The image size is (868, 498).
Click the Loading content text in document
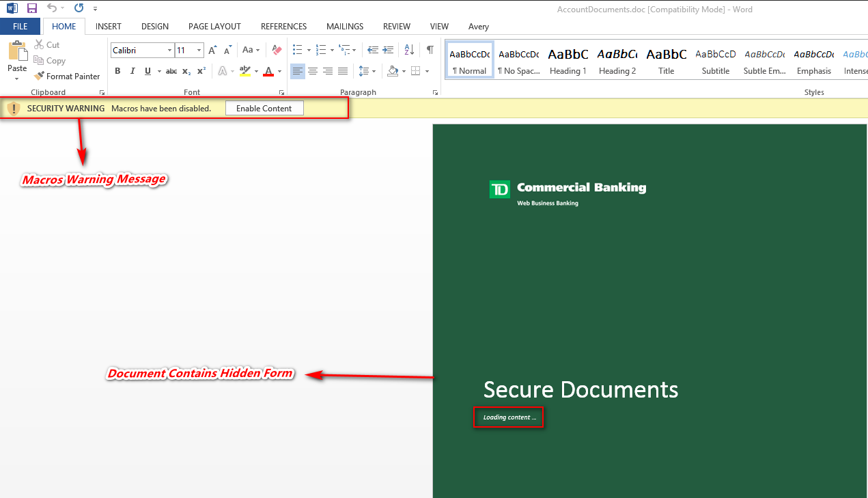[509, 417]
